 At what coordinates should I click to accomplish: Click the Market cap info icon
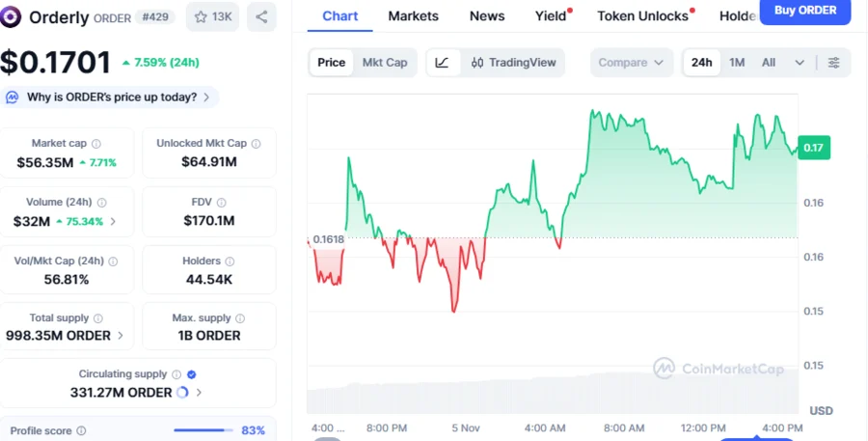96,144
